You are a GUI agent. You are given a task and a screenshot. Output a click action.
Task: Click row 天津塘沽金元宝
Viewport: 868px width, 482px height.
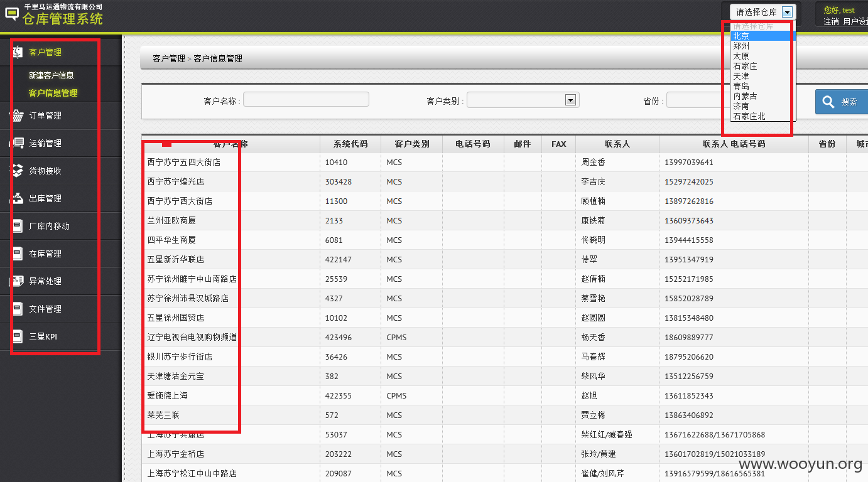click(505, 376)
